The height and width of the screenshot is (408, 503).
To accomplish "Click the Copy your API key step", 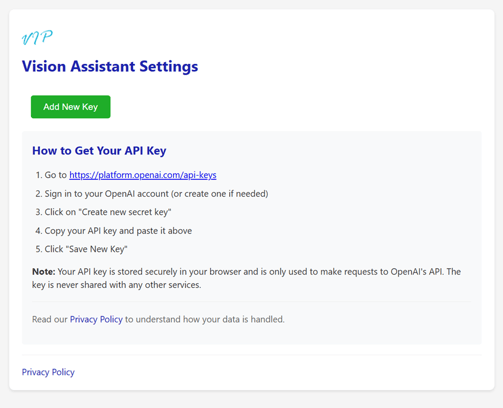I will pyautogui.click(x=118, y=231).
